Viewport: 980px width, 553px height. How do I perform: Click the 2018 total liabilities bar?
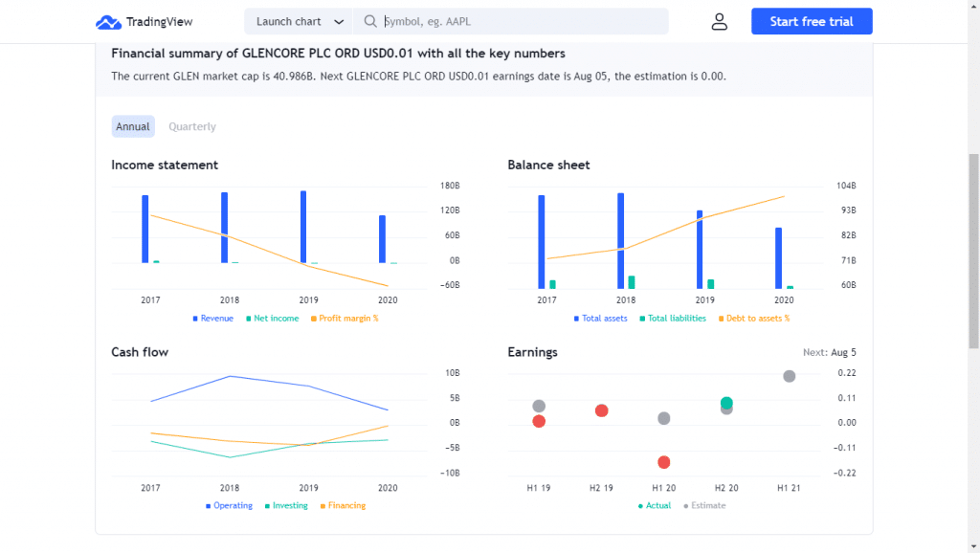click(x=632, y=282)
